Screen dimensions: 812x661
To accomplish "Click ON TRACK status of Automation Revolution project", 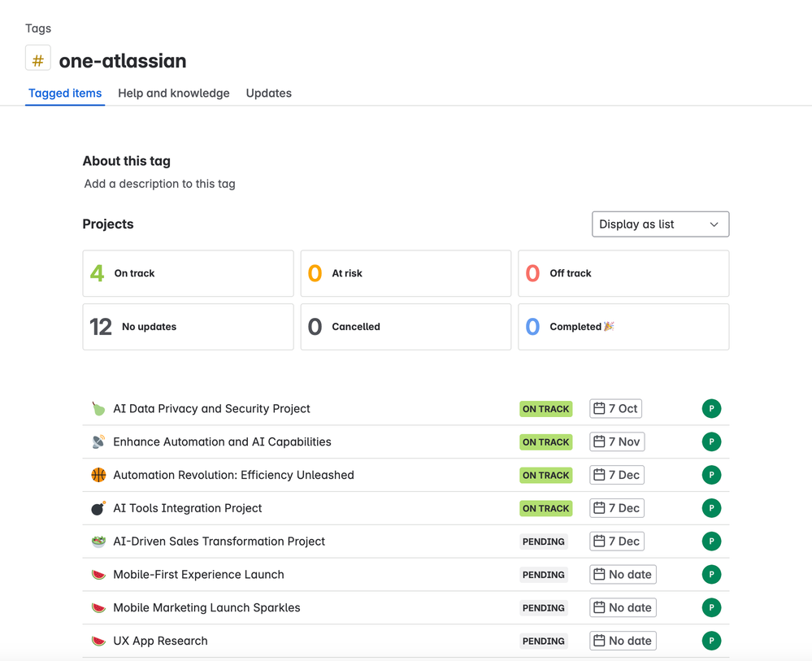I will click(x=546, y=475).
